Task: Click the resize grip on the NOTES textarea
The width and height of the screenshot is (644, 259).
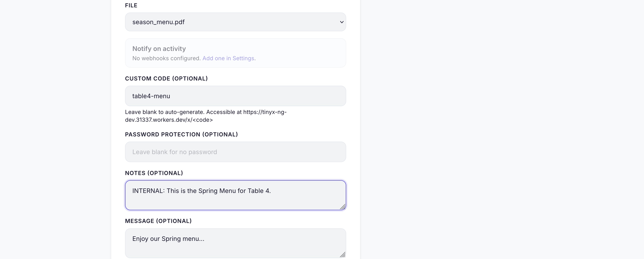Action: click(343, 207)
